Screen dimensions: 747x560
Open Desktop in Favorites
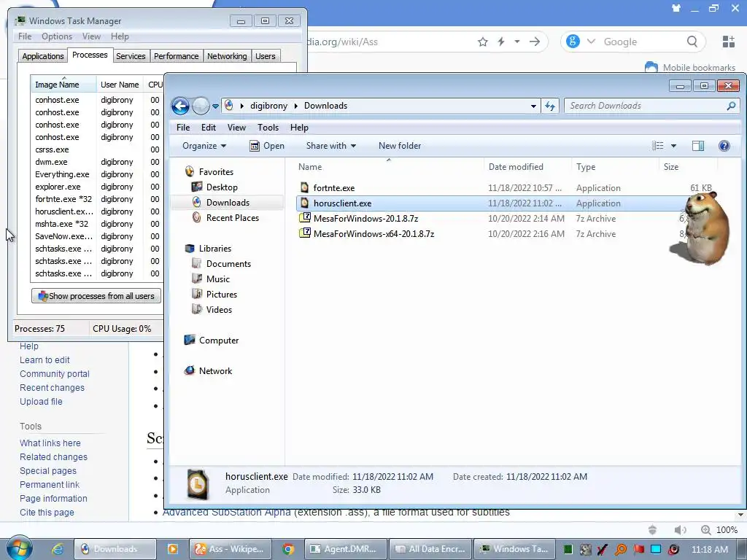(x=222, y=187)
